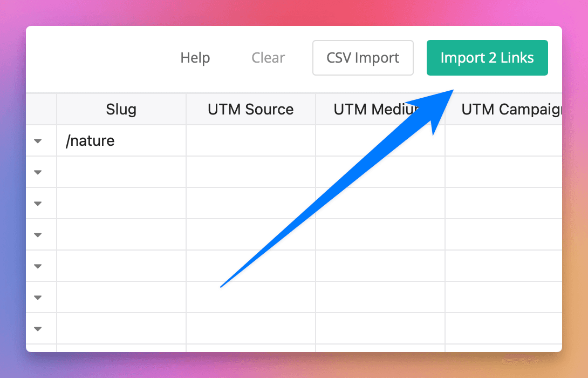The height and width of the screenshot is (378, 588).
Task: Click the empty Slug cell in row two
Action: (x=121, y=172)
